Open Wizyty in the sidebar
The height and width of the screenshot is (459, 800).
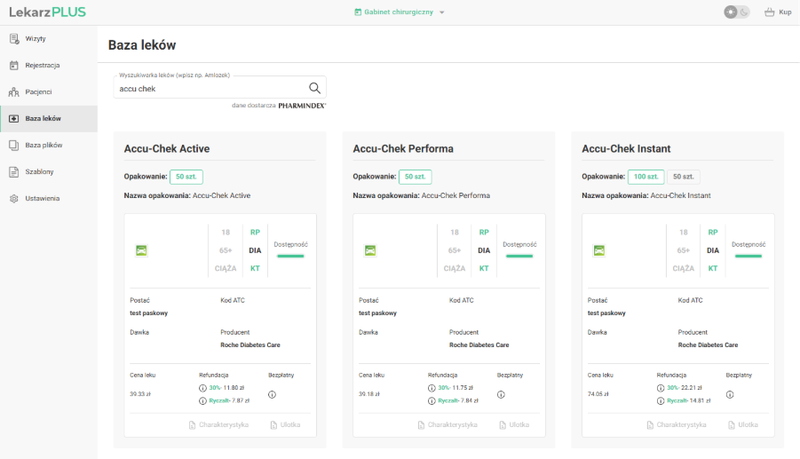(48, 39)
